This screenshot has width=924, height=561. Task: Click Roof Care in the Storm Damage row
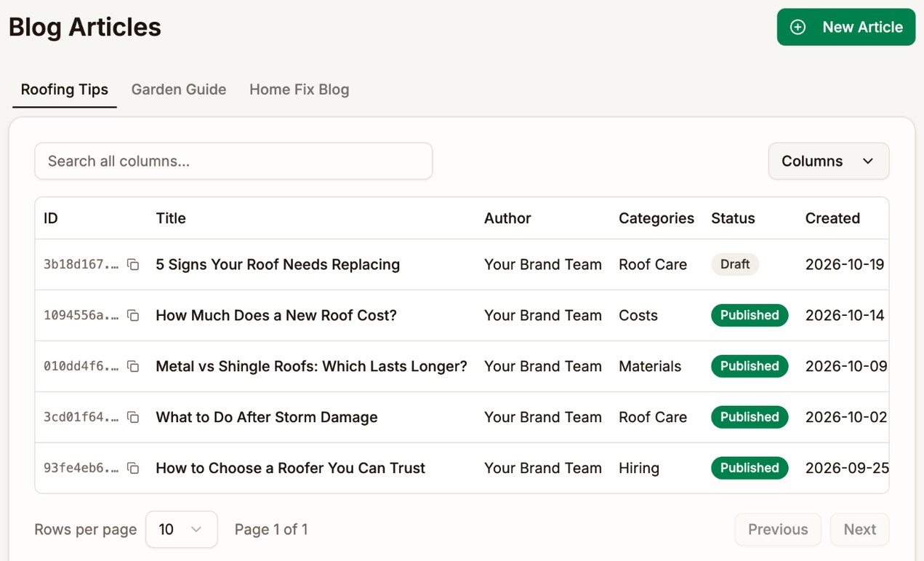(653, 417)
